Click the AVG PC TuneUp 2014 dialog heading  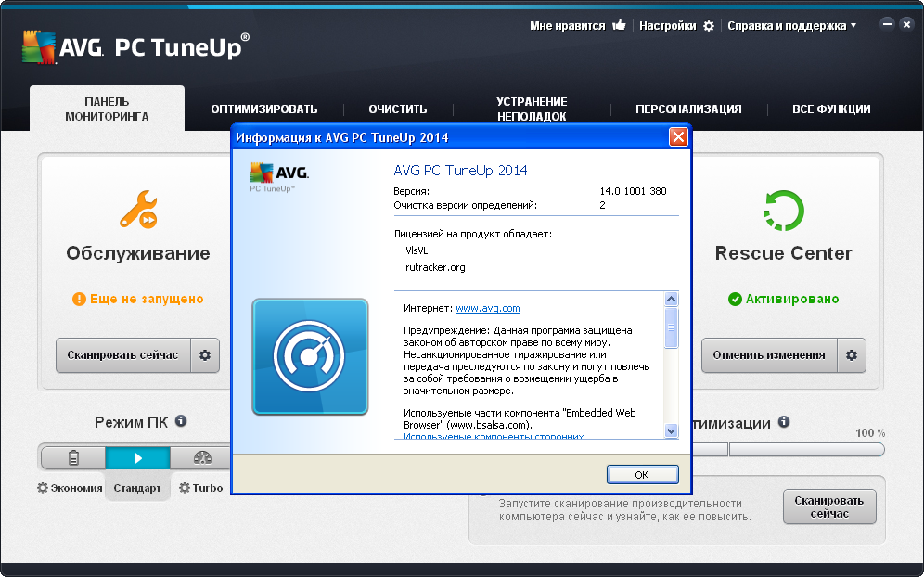pyautogui.click(x=460, y=171)
